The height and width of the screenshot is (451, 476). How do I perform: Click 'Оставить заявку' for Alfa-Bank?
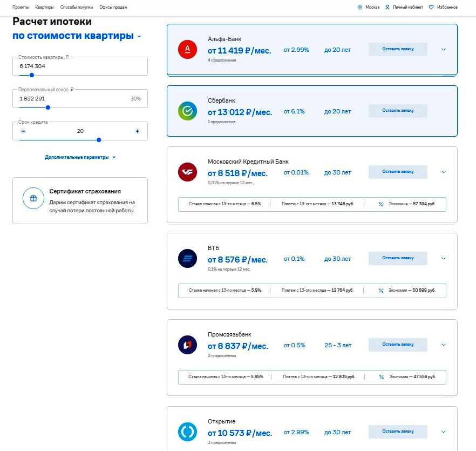click(x=398, y=49)
